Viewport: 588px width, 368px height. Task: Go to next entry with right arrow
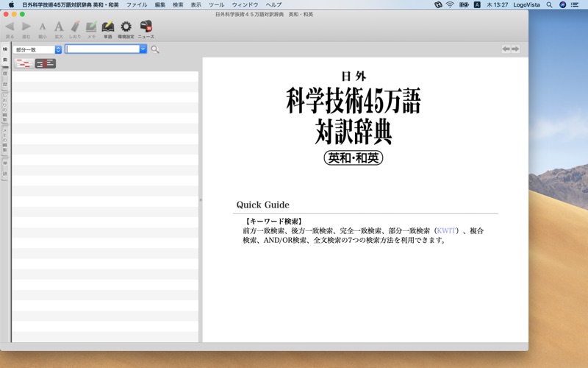(515, 49)
